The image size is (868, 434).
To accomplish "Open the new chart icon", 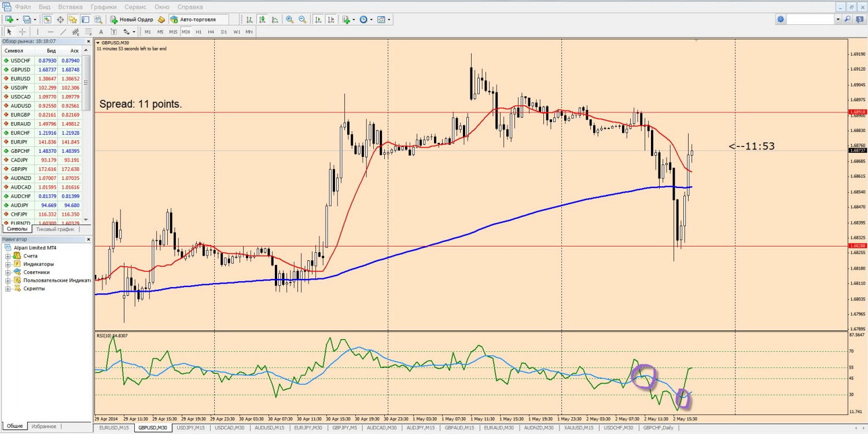I will (x=9, y=19).
